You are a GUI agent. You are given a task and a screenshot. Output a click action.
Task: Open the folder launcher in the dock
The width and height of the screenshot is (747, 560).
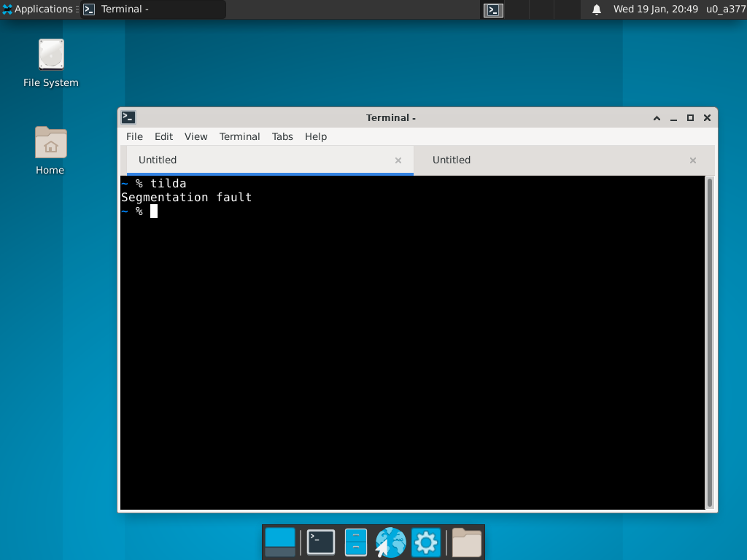(x=466, y=542)
